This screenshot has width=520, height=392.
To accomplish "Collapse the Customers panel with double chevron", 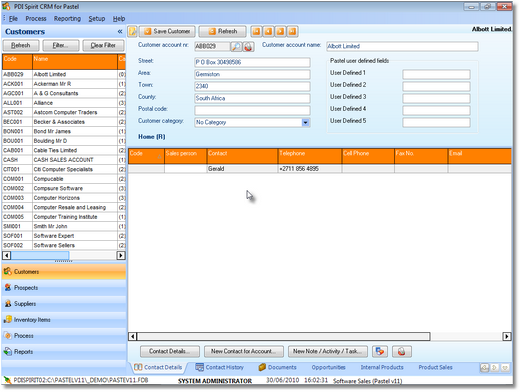I will [x=120, y=32].
